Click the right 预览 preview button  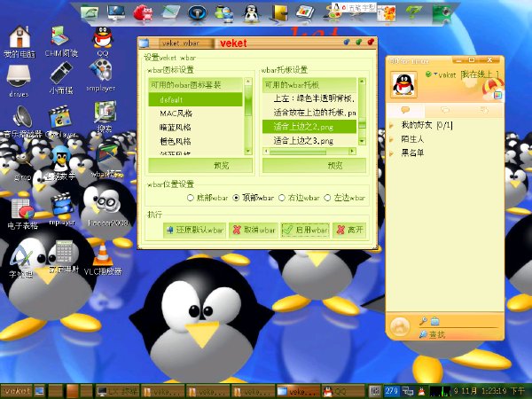314,165
